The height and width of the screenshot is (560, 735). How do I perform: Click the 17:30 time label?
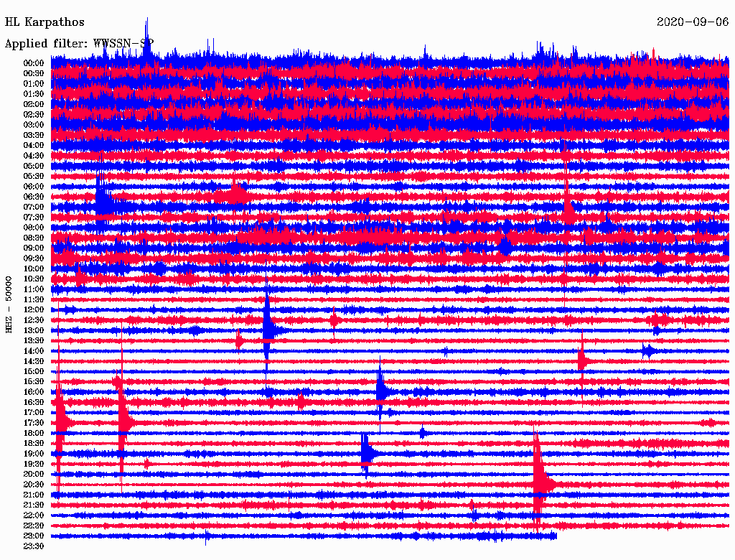(x=34, y=423)
